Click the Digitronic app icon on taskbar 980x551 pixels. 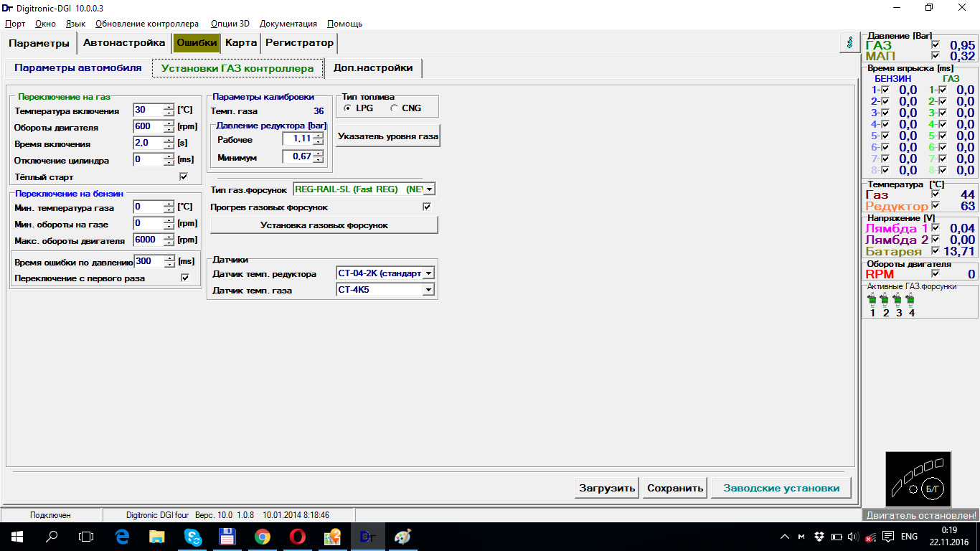click(x=367, y=536)
